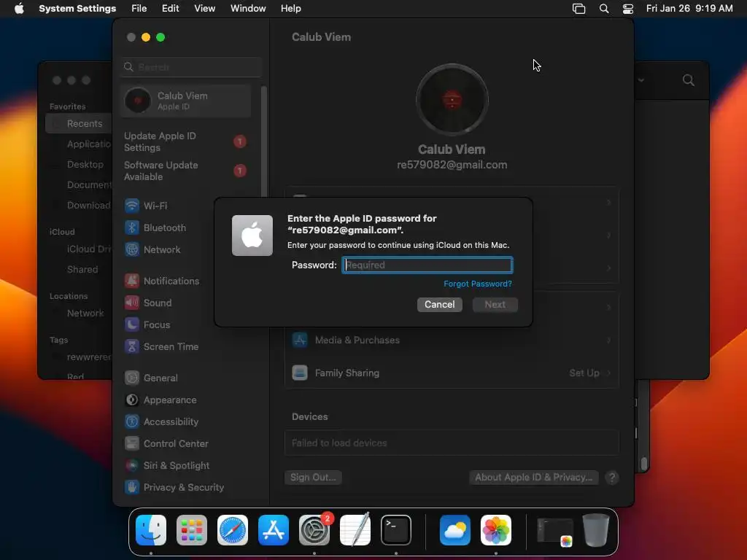Open the Weather app in Dock
The width and height of the screenshot is (747, 560).
coord(455,530)
